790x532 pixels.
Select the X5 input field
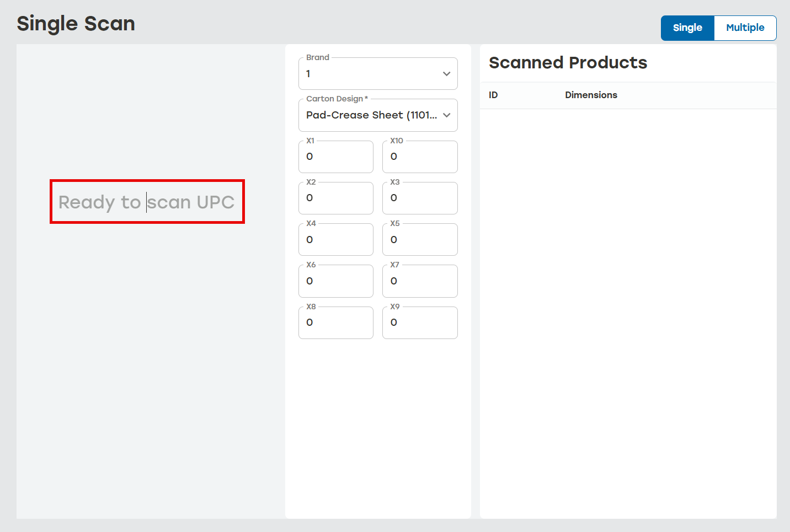[x=420, y=240]
